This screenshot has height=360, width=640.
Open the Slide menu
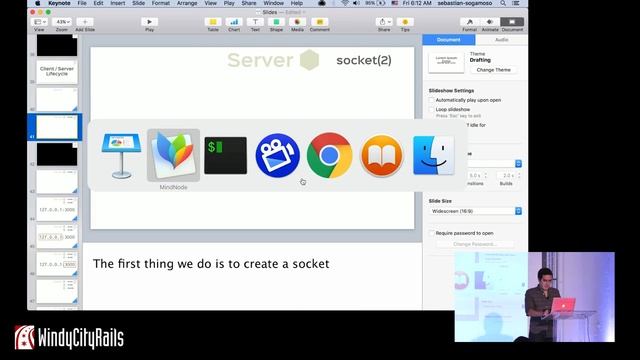coord(138,3)
